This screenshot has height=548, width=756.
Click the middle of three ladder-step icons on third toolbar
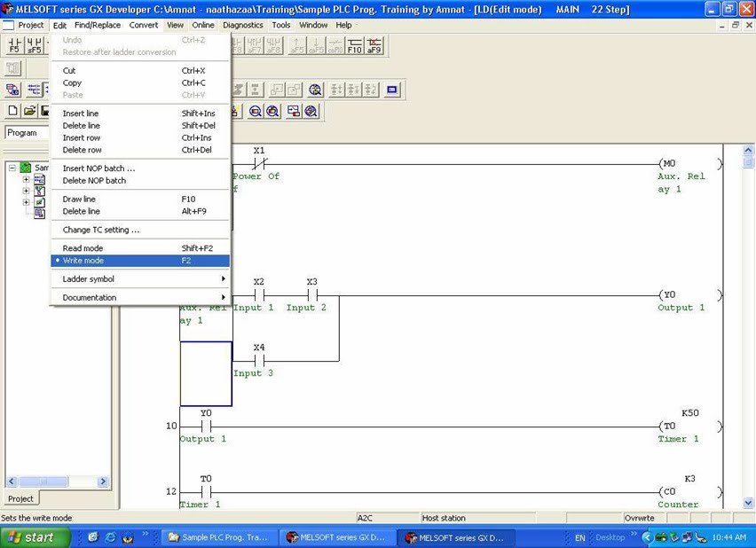click(354, 90)
